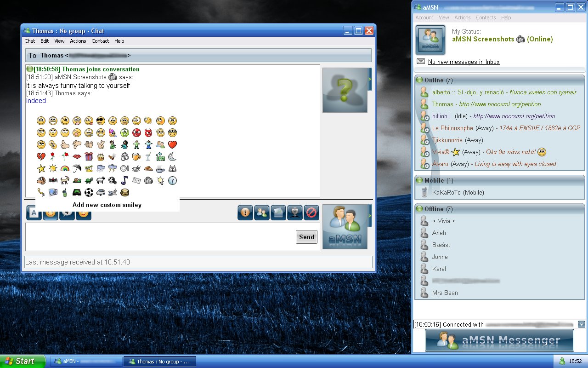Invite a contact using the two-people button

click(x=262, y=213)
